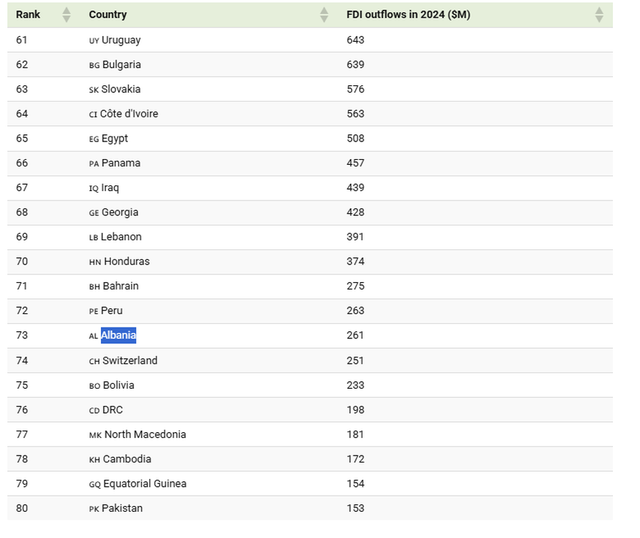Click Cambodia's FDI value 172
This screenshot has width=640, height=538.
[355, 459]
